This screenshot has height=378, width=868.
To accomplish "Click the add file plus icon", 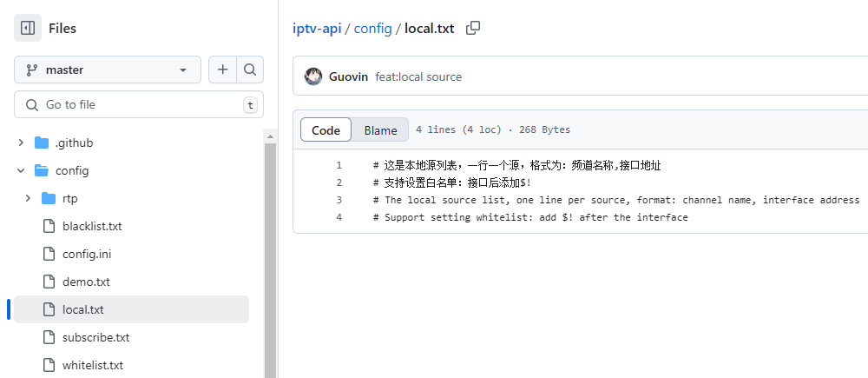I will coord(223,70).
